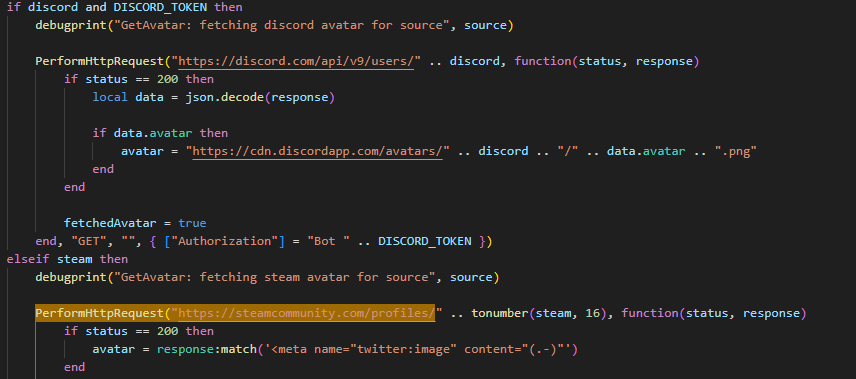Click the 'if discord and DISCORD_TOKEN then' line
The image size is (856, 379).
124,7
